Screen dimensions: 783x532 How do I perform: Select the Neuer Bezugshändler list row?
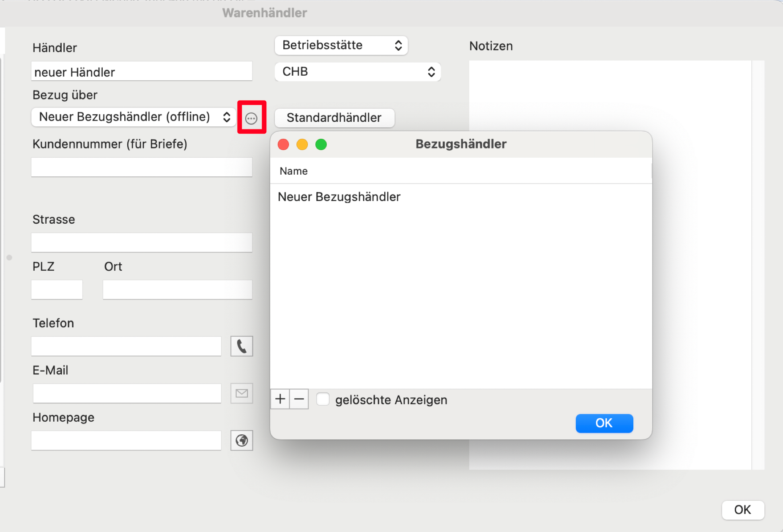(x=461, y=197)
